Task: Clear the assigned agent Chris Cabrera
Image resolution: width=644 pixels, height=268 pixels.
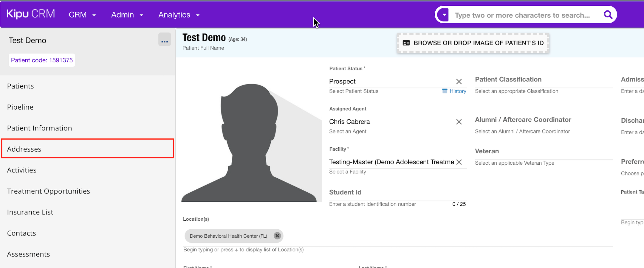Action: tap(459, 122)
